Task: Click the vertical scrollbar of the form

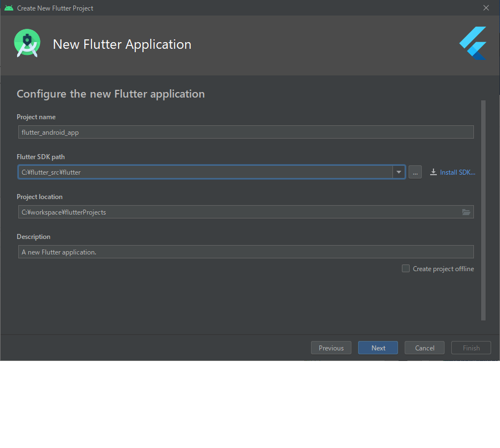Action: point(483,211)
